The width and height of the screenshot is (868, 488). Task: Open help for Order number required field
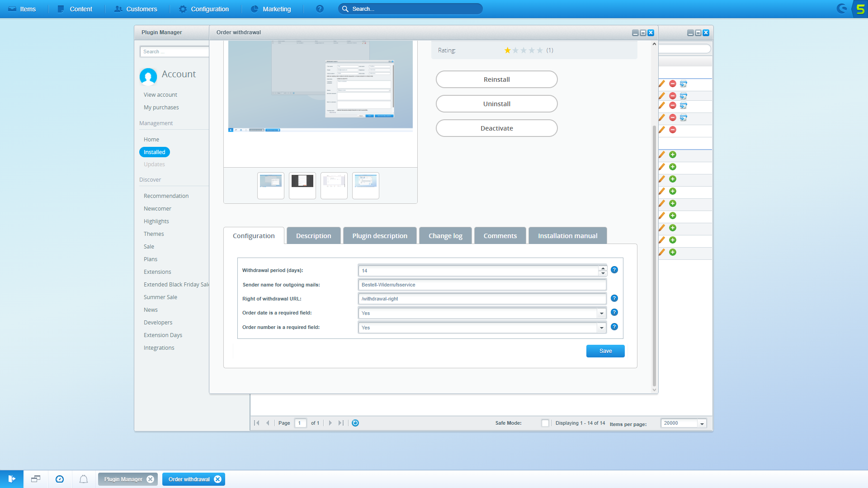point(614,327)
